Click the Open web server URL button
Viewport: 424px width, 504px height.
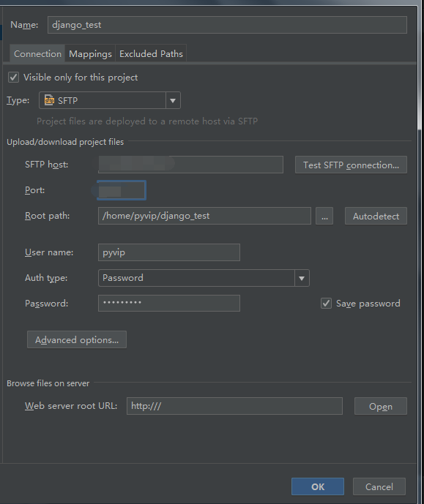[x=381, y=406]
